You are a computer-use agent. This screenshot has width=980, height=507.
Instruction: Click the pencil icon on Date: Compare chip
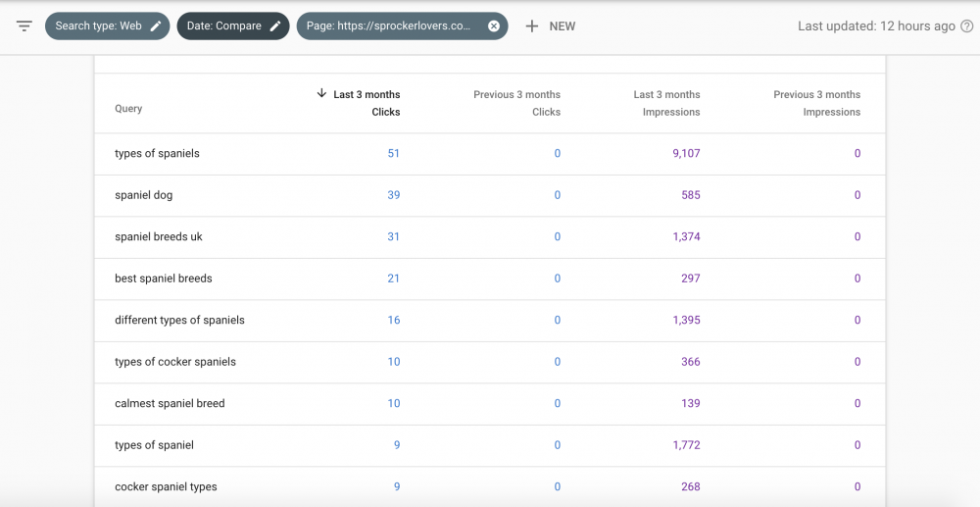tap(276, 26)
